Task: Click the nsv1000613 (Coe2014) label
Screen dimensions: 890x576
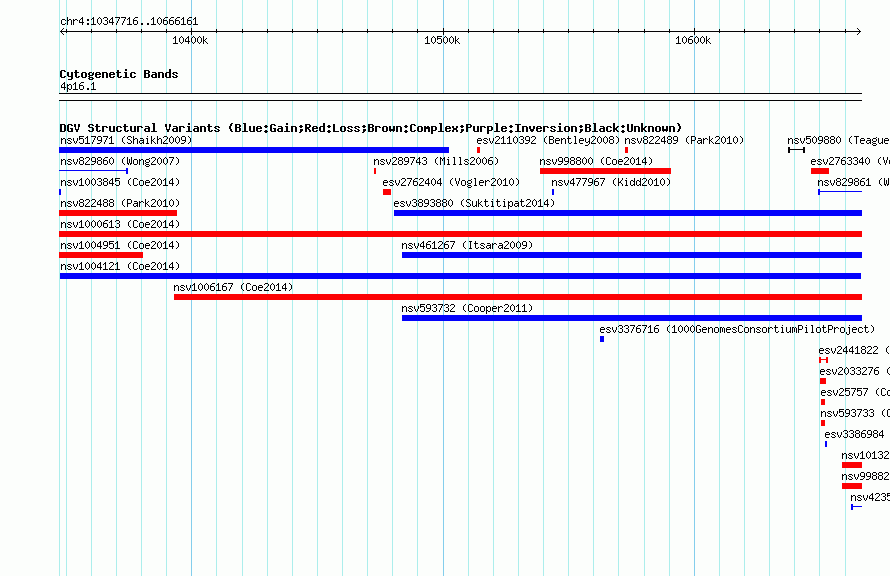Action: pos(120,224)
